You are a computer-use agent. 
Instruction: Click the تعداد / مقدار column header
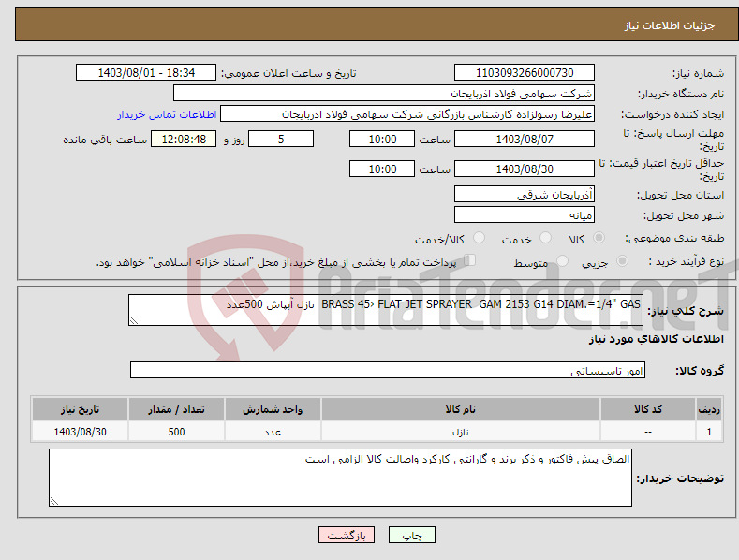point(176,409)
